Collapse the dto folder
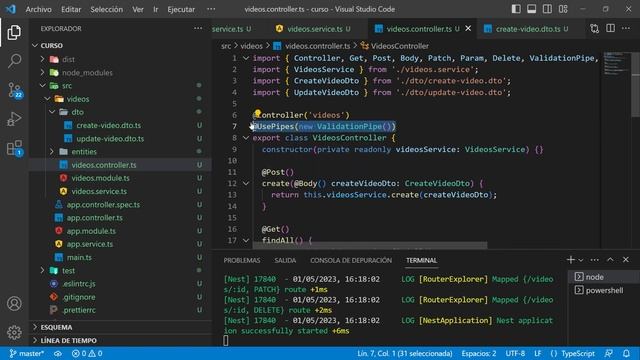640x360 pixels. pos(52,112)
